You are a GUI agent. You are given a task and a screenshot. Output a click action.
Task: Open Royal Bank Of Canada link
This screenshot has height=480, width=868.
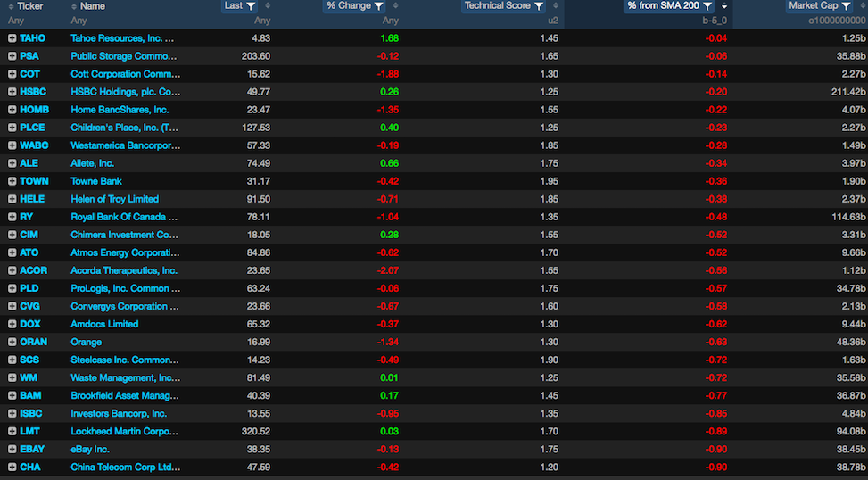click(124, 217)
